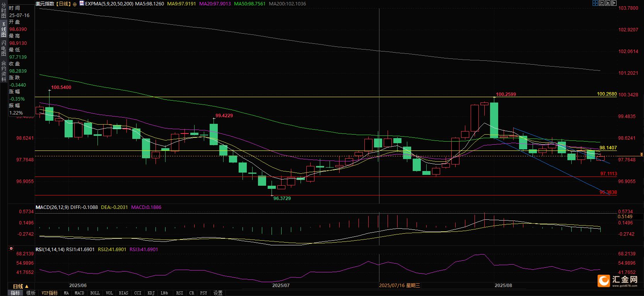Click the 2025/07/16 星期三 date marker
644x296 pixels.
tap(399, 286)
